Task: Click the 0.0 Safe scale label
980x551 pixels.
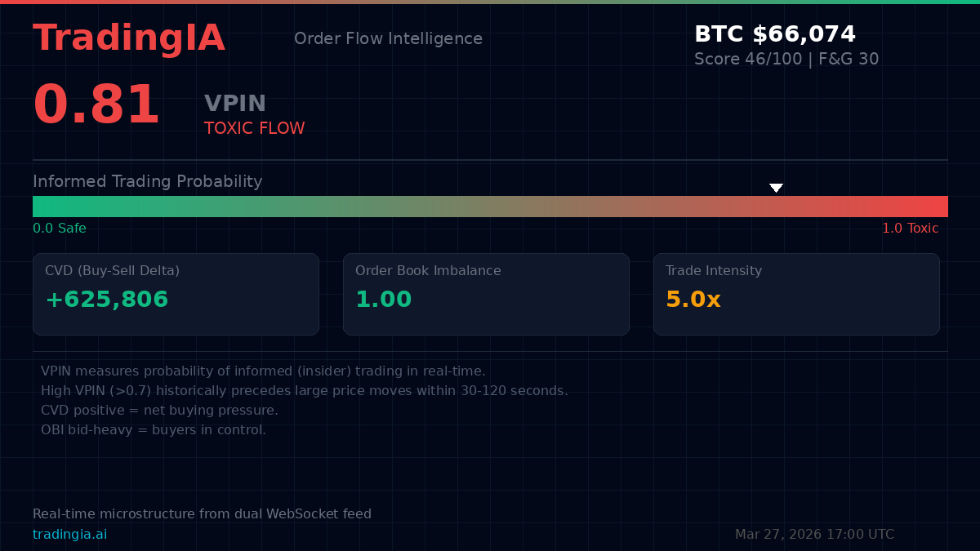Action: pos(59,229)
